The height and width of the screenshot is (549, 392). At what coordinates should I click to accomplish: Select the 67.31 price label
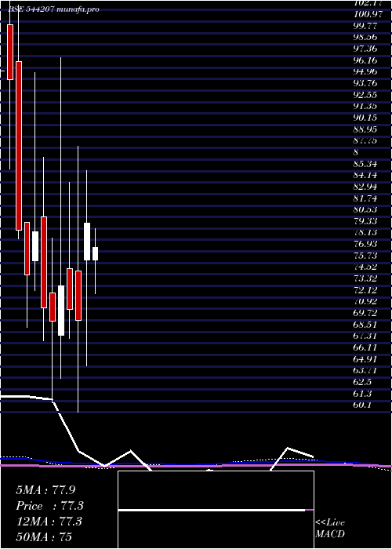click(365, 336)
